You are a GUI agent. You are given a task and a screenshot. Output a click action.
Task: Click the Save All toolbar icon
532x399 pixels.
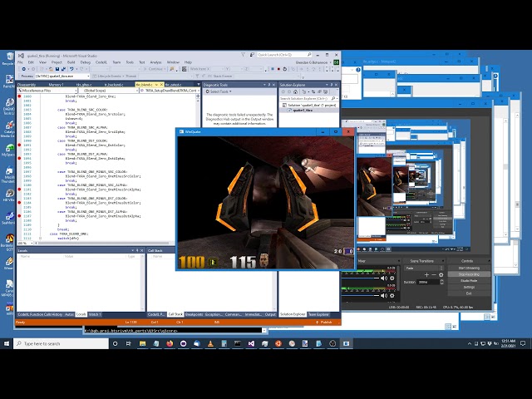63,69
